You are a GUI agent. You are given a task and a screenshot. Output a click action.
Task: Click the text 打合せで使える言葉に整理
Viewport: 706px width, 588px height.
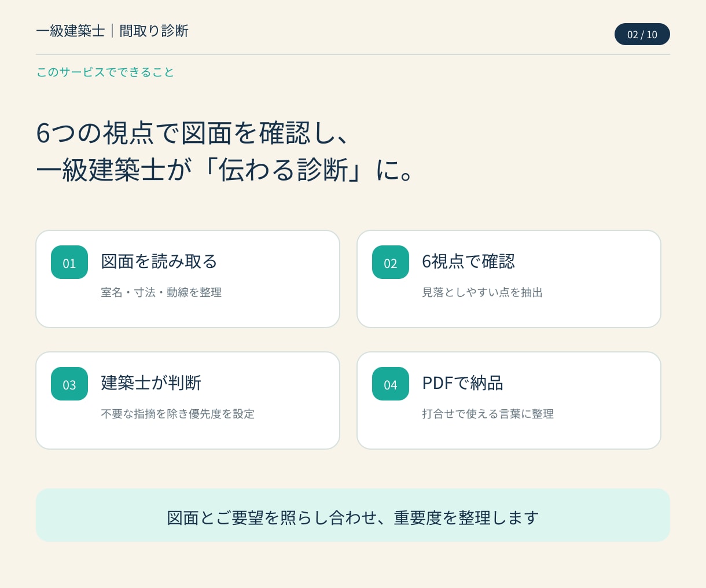(488, 414)
